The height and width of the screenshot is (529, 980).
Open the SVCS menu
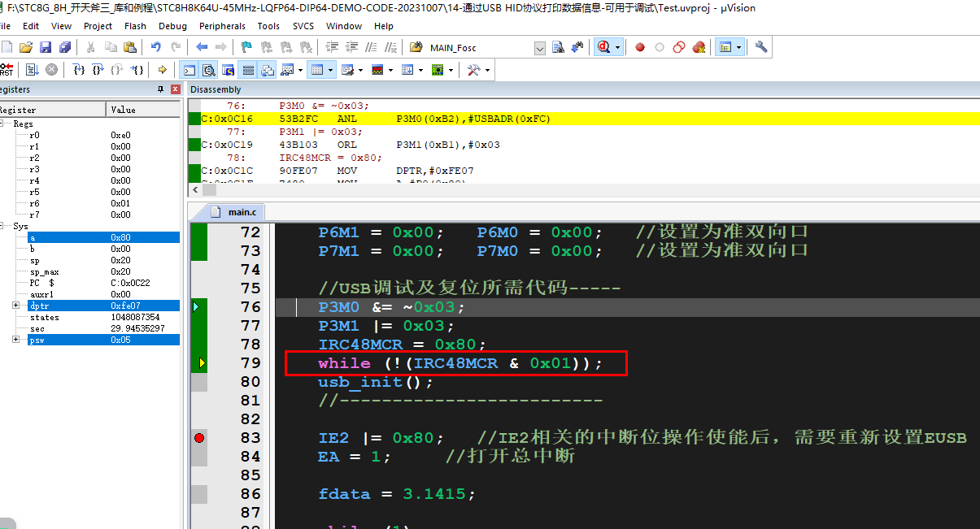pos(303,26)
